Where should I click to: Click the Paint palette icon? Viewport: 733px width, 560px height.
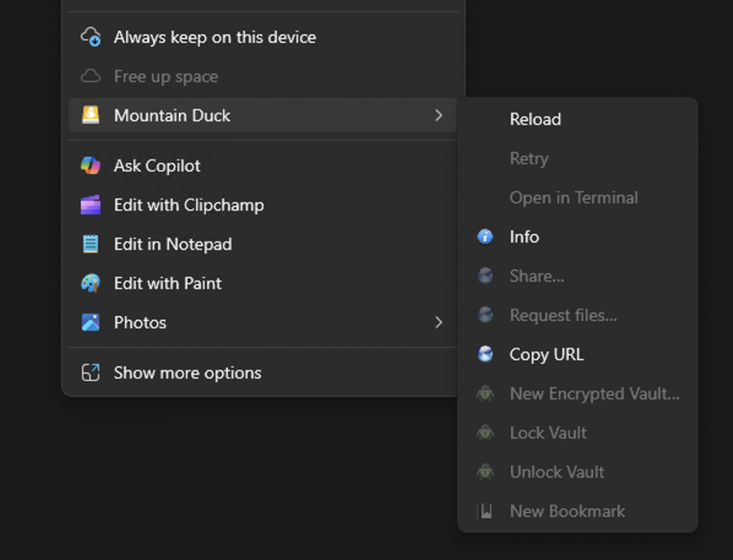point(91,283)
